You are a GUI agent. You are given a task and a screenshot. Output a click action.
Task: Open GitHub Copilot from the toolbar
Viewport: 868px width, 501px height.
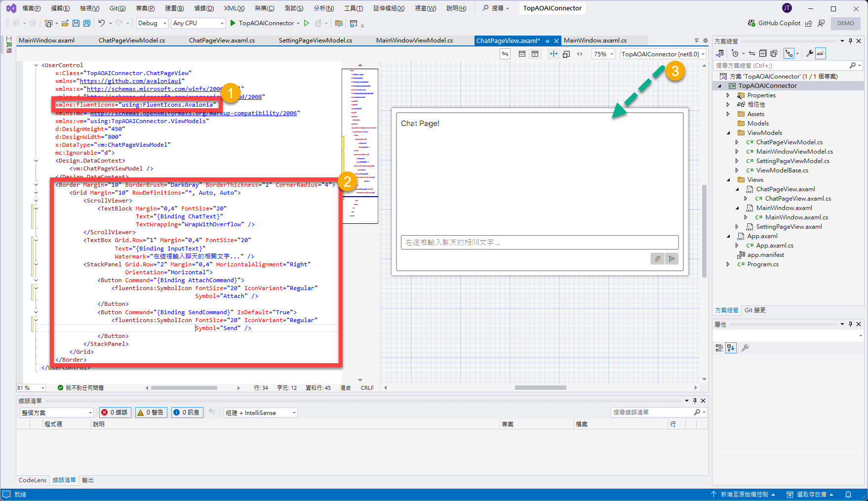coord(774,23)
